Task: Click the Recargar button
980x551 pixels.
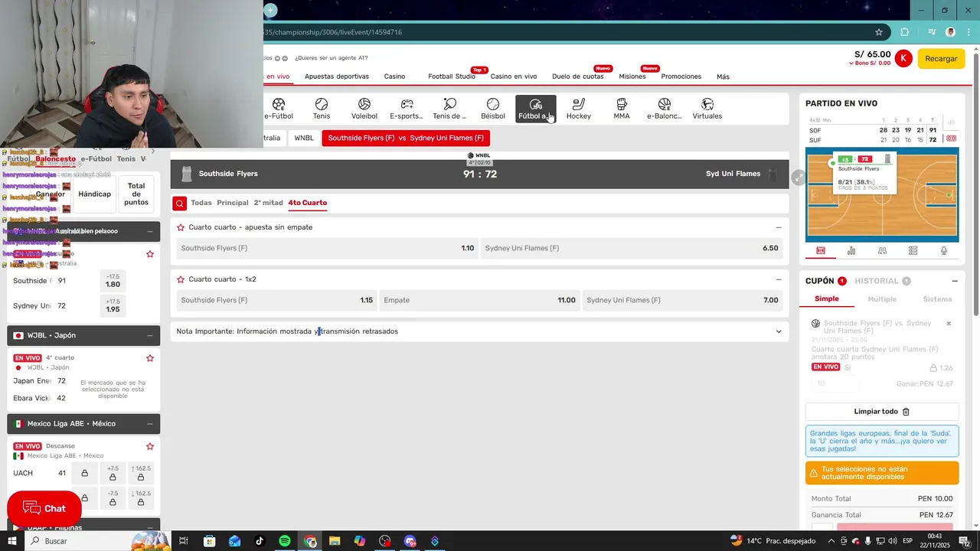Action: tap(941, 58)
